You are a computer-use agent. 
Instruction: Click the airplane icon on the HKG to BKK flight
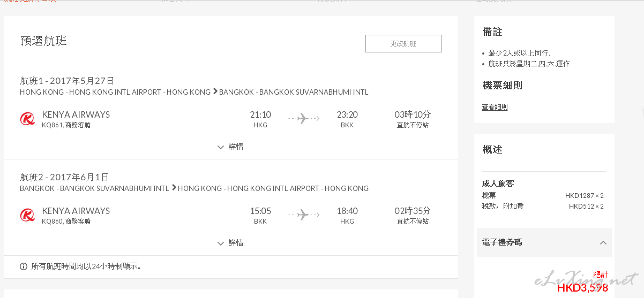304,118
